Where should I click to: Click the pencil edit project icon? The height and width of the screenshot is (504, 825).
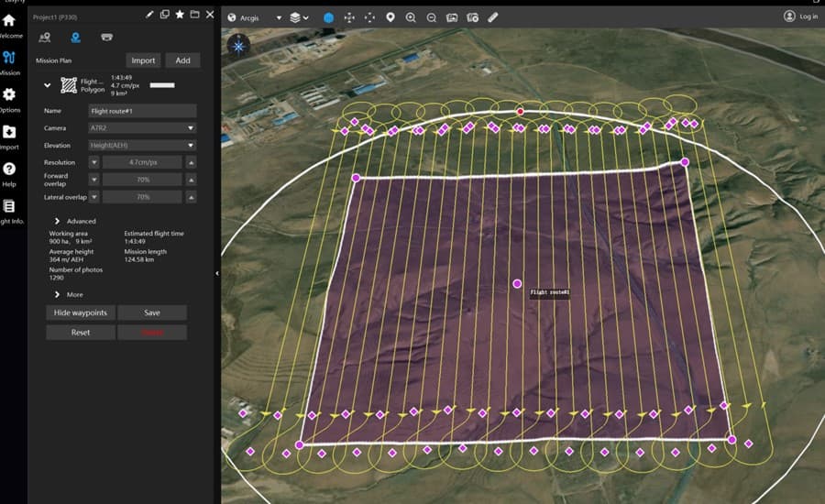click(149, 15)
